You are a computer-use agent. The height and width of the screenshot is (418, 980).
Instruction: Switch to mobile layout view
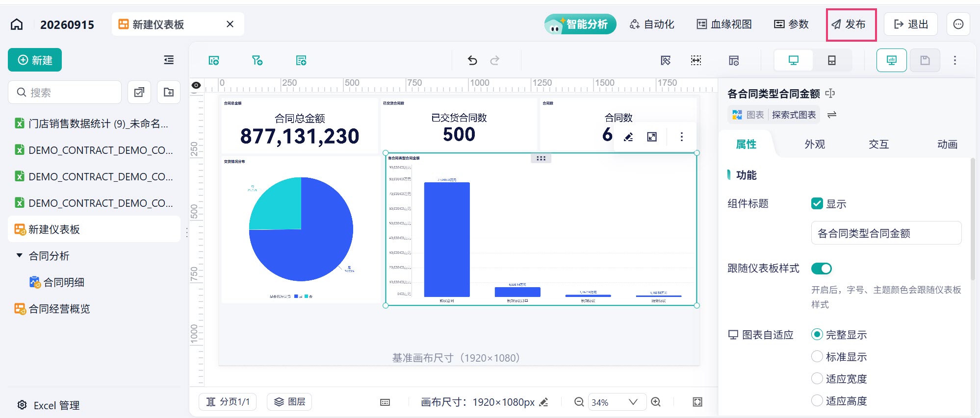[x=832, y=60]
